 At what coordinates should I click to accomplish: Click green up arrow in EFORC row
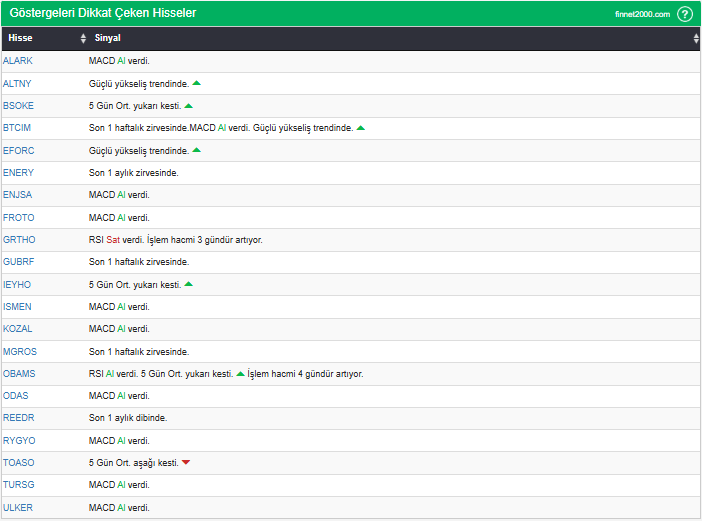[x=197, y=150]
